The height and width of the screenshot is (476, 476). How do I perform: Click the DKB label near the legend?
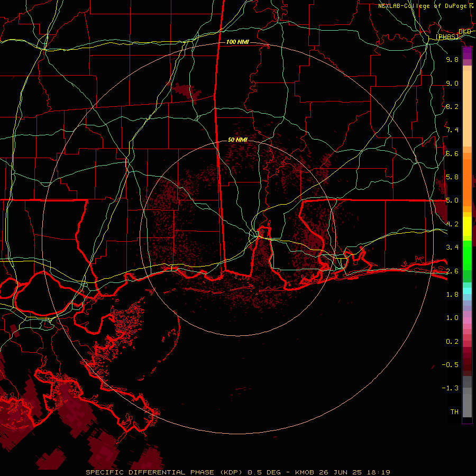[x=465, y=32]
